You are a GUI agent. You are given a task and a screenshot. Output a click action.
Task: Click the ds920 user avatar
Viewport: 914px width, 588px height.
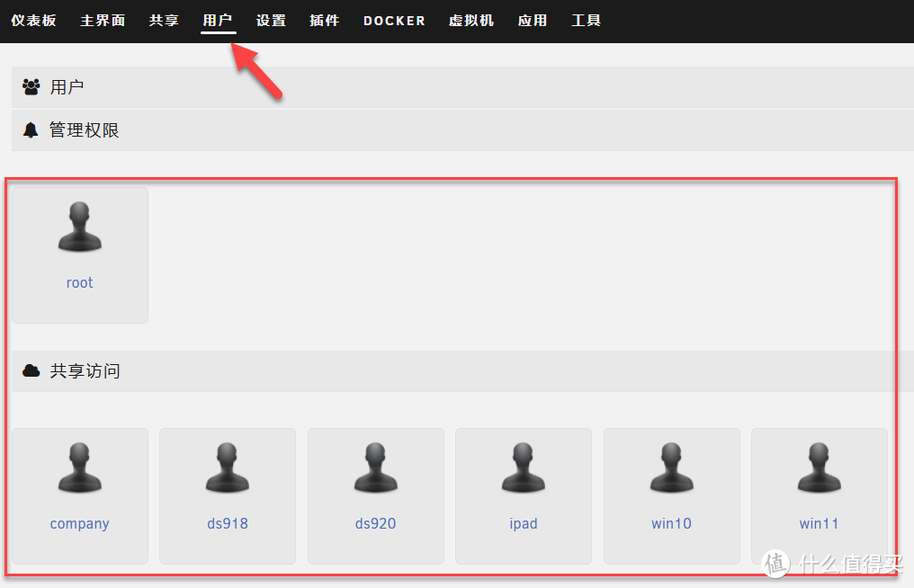point(375,468)
